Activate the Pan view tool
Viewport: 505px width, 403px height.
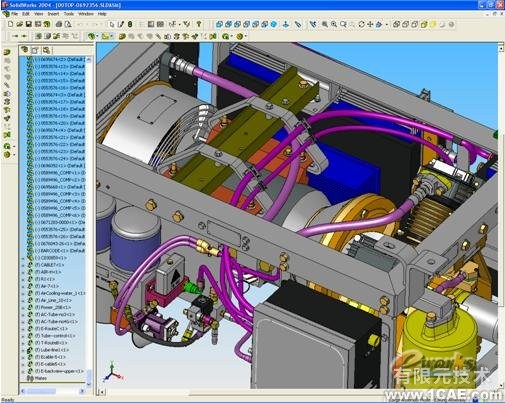coord(370,24)
